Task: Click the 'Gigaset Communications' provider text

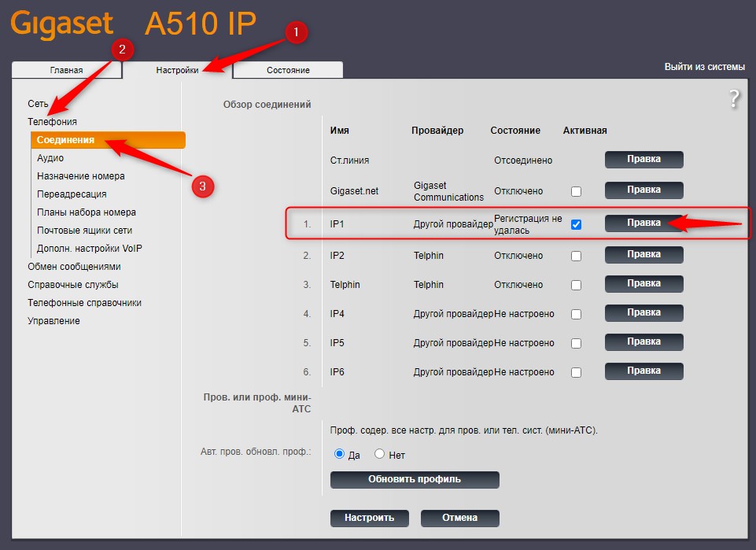Action: pos(448,191)
